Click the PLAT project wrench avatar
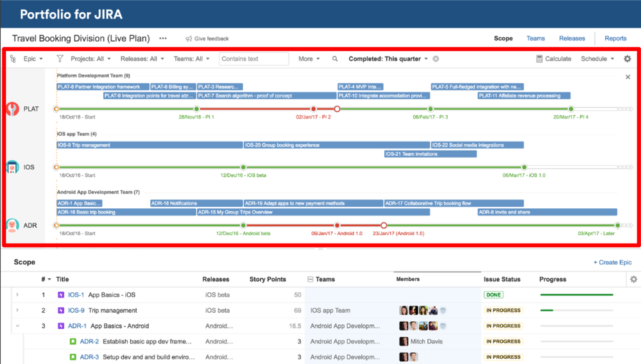641x364 pixels. [x=13, y=109]
